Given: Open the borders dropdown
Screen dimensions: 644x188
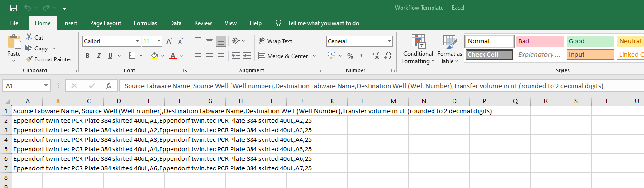Looking at the screenshot, I should pyautogui.click(x=141, y=56).
